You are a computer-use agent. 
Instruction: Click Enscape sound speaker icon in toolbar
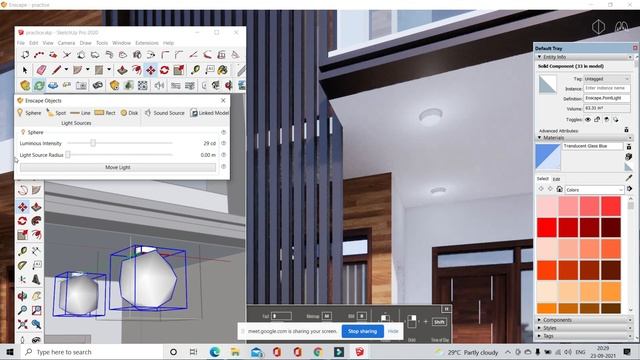click(159, 85)
